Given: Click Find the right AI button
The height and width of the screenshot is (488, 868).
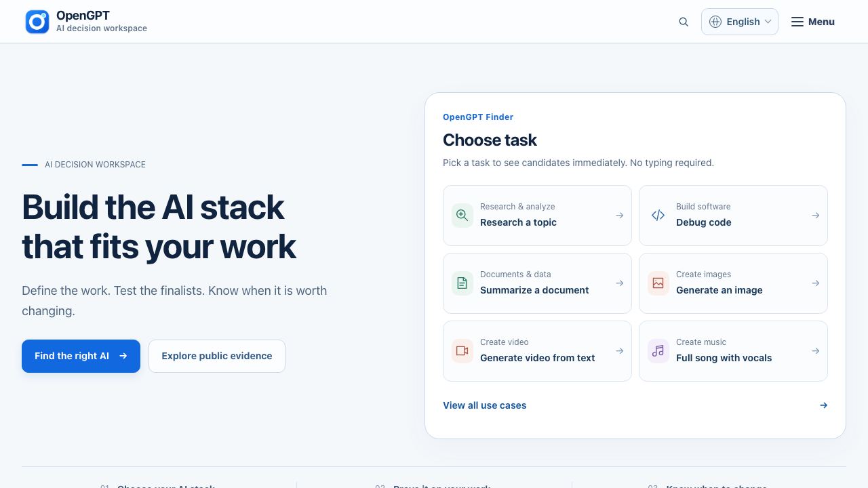Looking at the screenshot, I should 81,356.
